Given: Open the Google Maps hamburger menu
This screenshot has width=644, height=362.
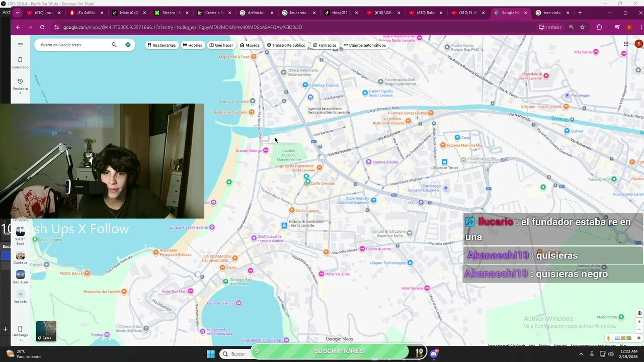Looking at the screenshot, I should point(20,45).
